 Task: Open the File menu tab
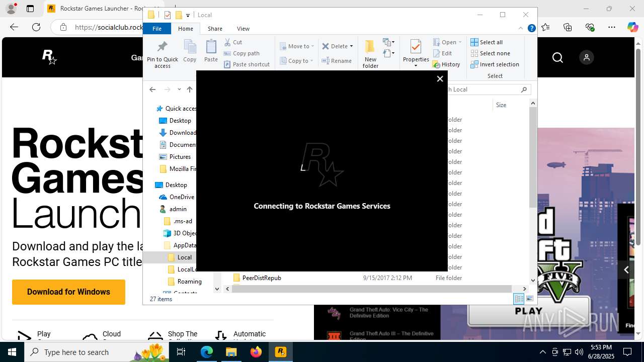tap(157, 29)
